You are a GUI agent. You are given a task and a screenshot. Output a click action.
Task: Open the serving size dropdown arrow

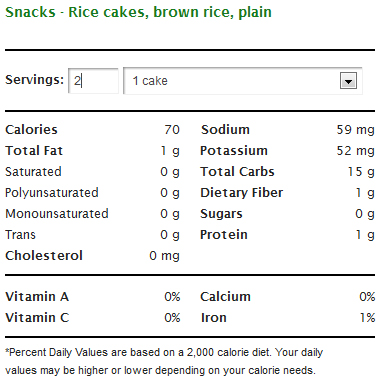click(348, 81)
